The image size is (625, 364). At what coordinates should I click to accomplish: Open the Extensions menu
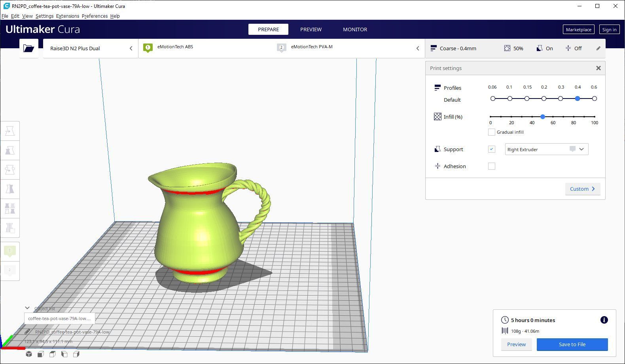pyautogui.click(x=68, y=16)
